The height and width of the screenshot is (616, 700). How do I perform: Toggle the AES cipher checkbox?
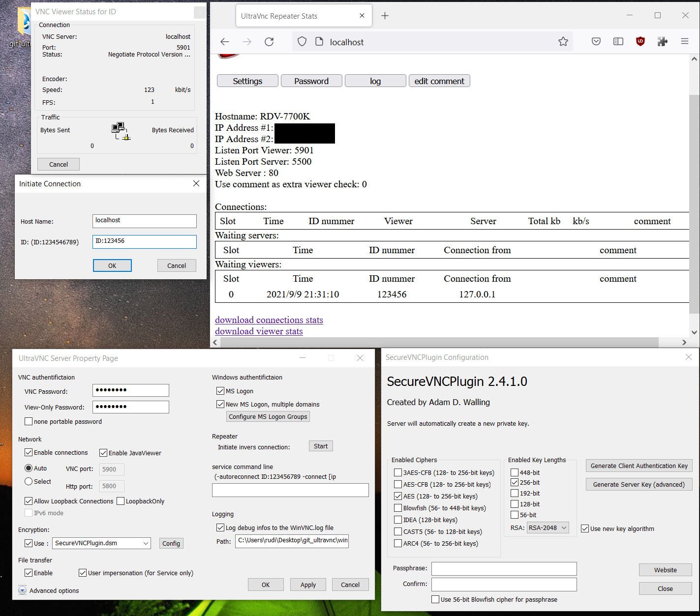pos(398,496)
